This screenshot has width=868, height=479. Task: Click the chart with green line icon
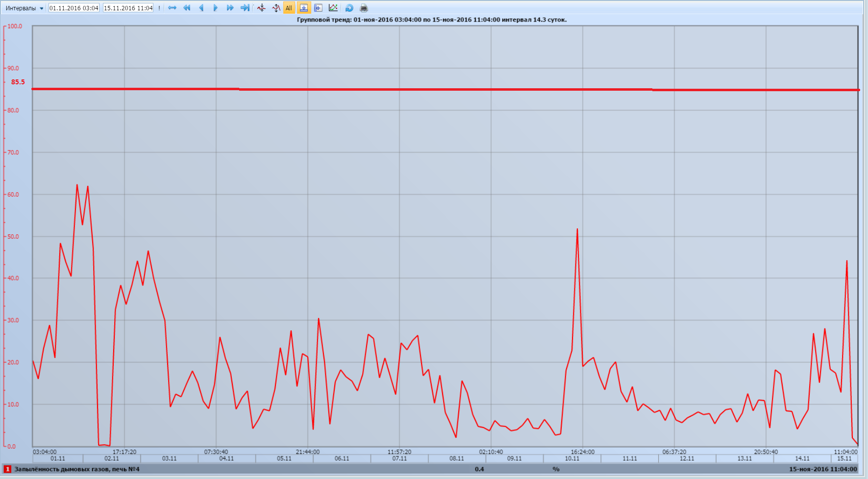coord(333,8)
